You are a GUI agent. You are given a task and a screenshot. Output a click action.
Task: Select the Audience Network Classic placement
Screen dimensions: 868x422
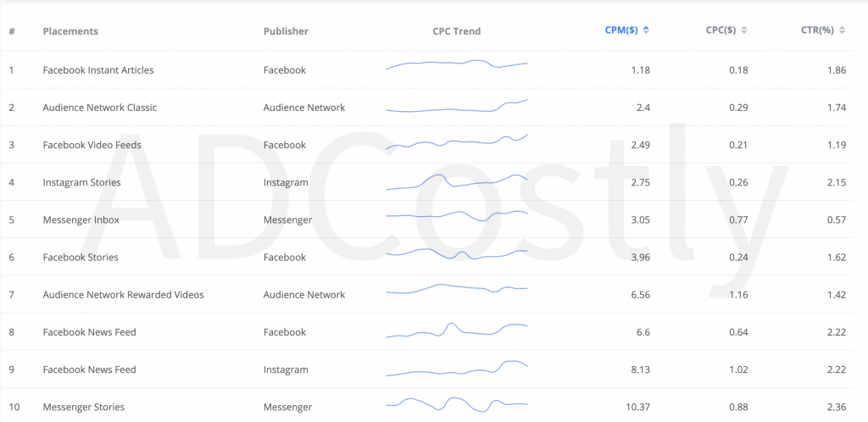point(100,108)
